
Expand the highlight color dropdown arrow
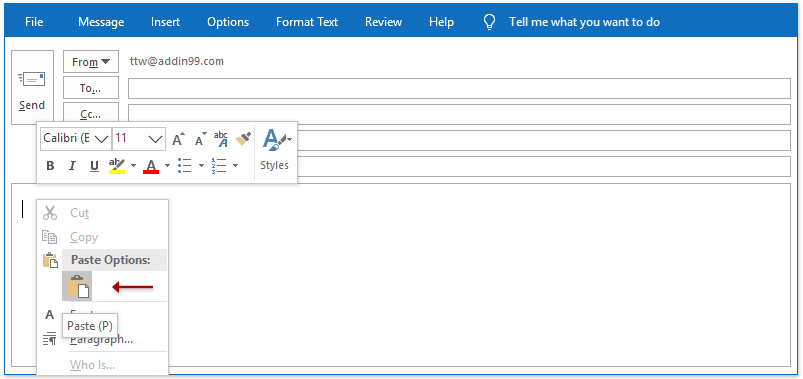click(133, 165)
